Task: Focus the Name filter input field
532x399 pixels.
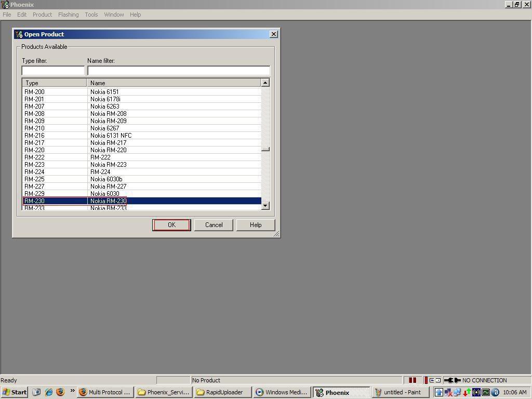Action: (179, 71)
